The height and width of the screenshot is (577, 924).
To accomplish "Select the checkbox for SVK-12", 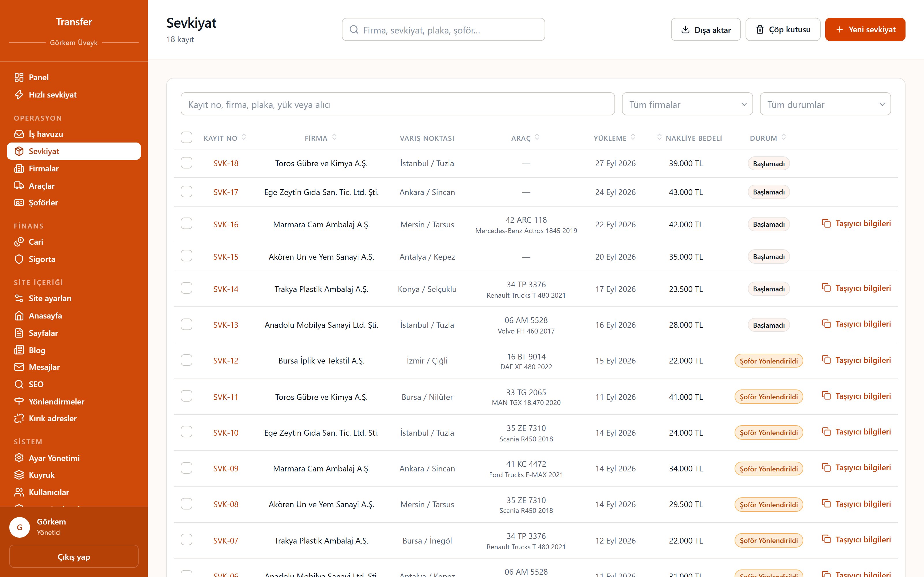I will pyautogui.click(x=186, y=360).
